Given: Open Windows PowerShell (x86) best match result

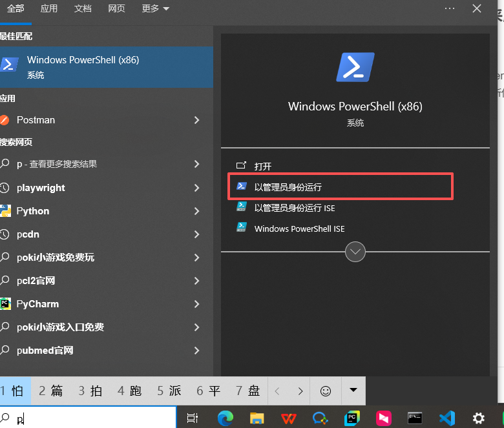Looking at the screenshot, I should tap(106, 67).
